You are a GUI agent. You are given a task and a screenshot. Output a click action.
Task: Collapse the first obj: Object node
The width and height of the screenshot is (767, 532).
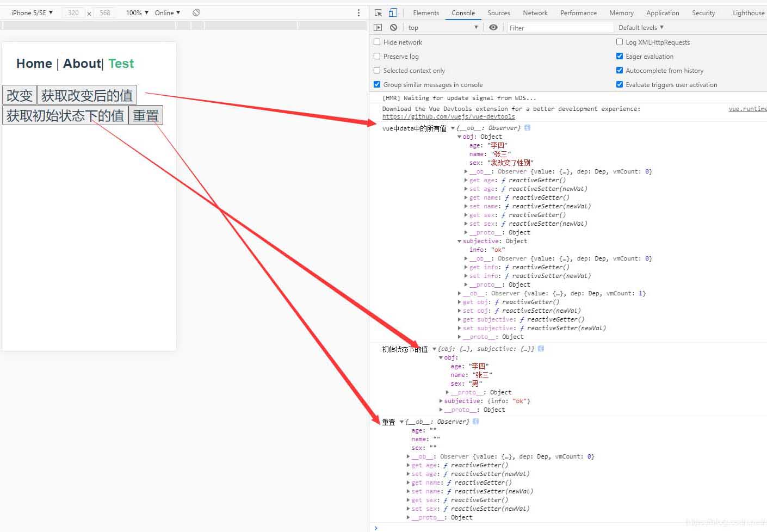459,137
